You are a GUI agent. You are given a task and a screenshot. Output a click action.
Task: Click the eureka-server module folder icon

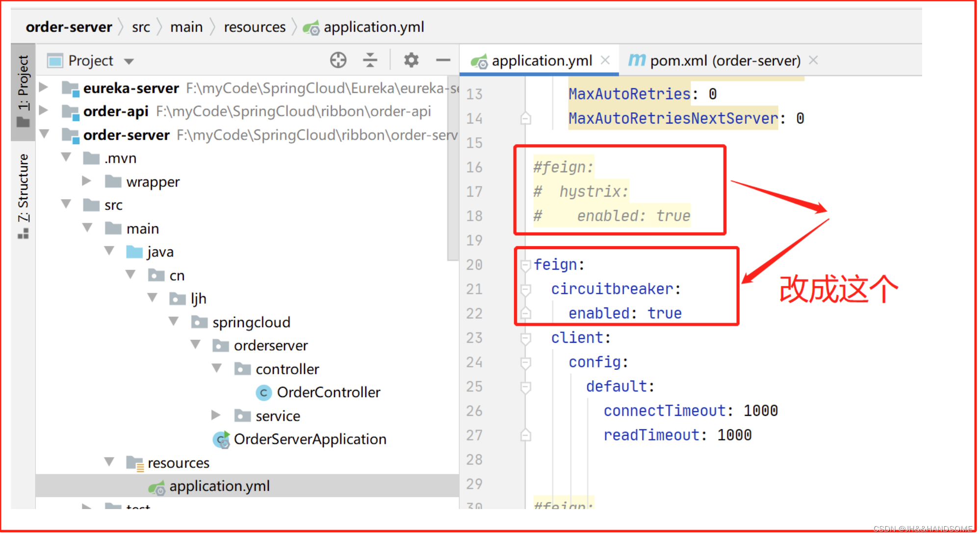[71, 89]
